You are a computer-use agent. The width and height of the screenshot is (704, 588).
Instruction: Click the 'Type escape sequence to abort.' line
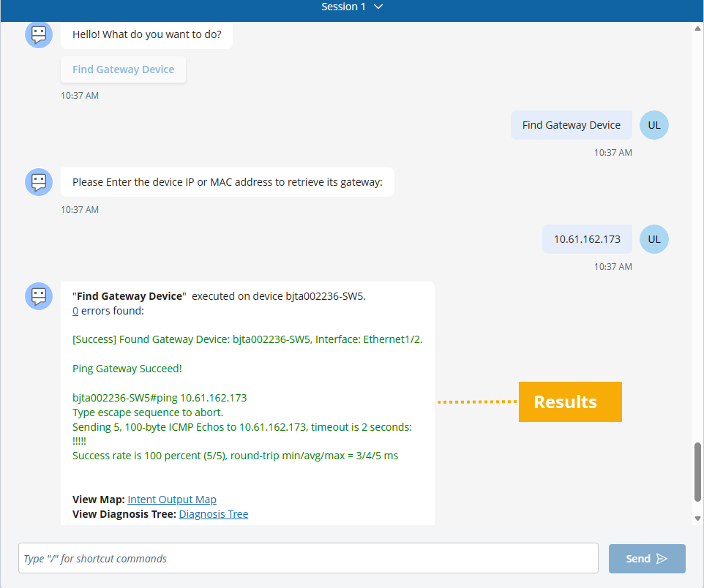click(x=148, y=412)
